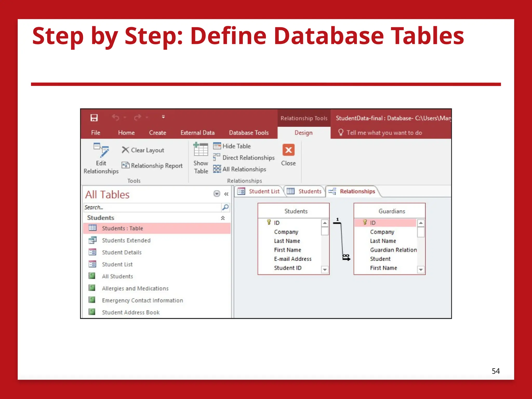Select First Name field in Students table box
The height and width of the screenshot is (399, 532).
pos(287,250)
